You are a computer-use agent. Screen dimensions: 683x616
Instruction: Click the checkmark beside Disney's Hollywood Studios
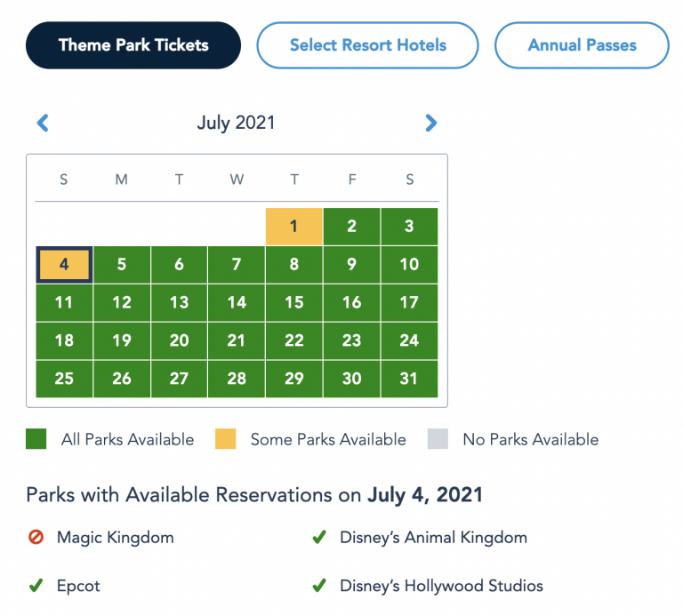click(319, 586)
